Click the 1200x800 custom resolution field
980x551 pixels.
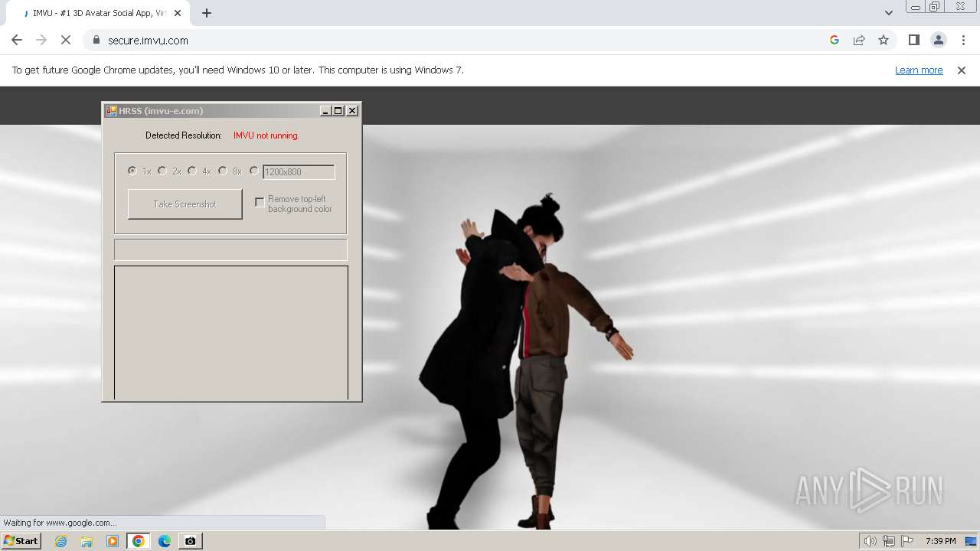point(299,172)
